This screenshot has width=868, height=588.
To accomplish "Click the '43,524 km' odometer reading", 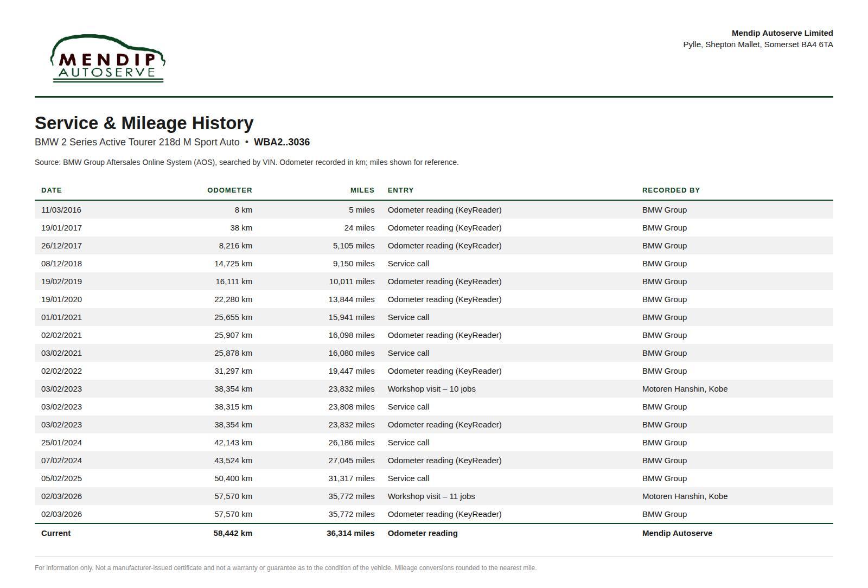I will coord(233,461).
